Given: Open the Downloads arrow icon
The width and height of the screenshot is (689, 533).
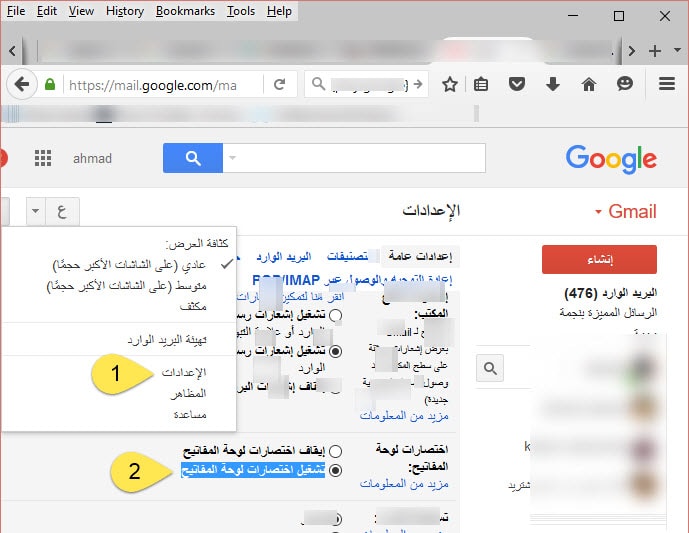Looking at the screenshot, I should (553, 85).
